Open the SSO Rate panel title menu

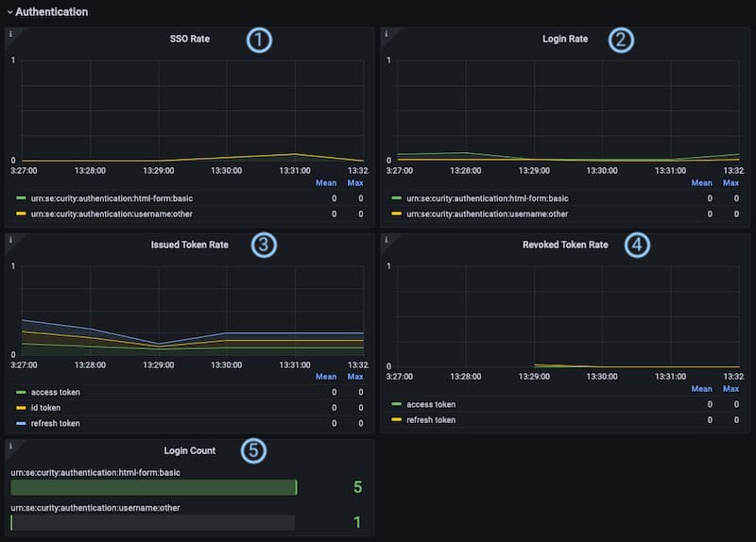187,40
